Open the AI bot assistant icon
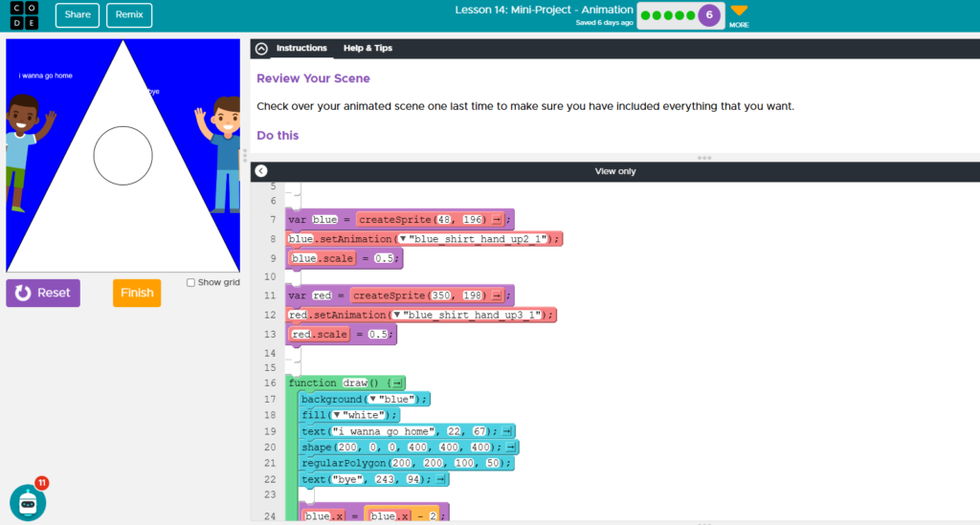The height and width of the screenshot is (525, 980). pyautogui.click(x=28, y=502)
